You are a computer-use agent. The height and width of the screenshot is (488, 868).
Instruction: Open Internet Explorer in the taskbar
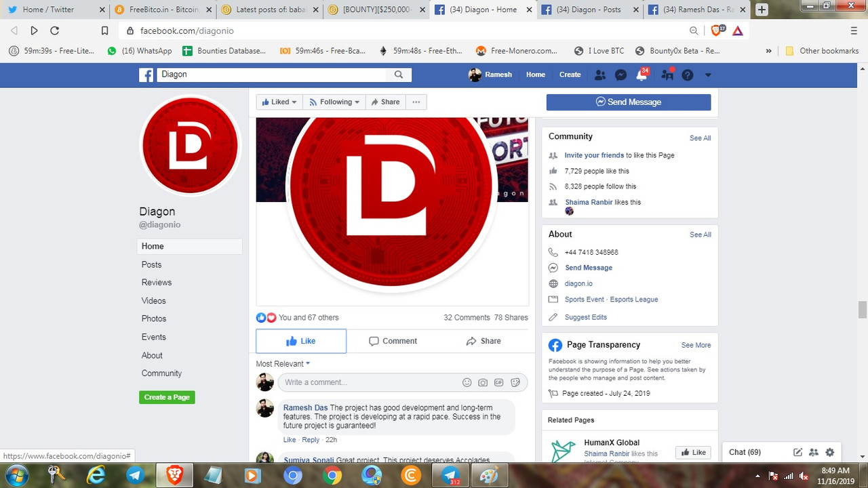point(96,476)
